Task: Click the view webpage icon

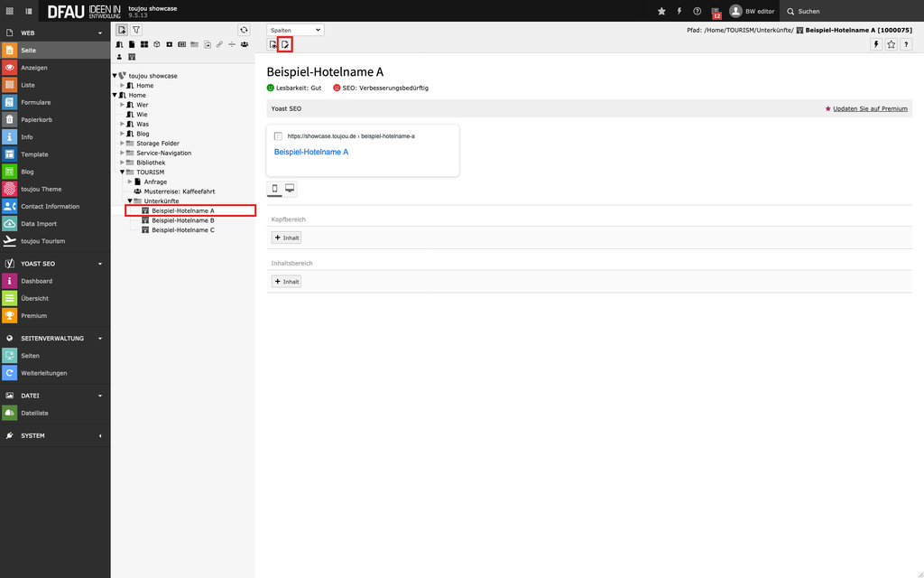Action: point(273,44)
